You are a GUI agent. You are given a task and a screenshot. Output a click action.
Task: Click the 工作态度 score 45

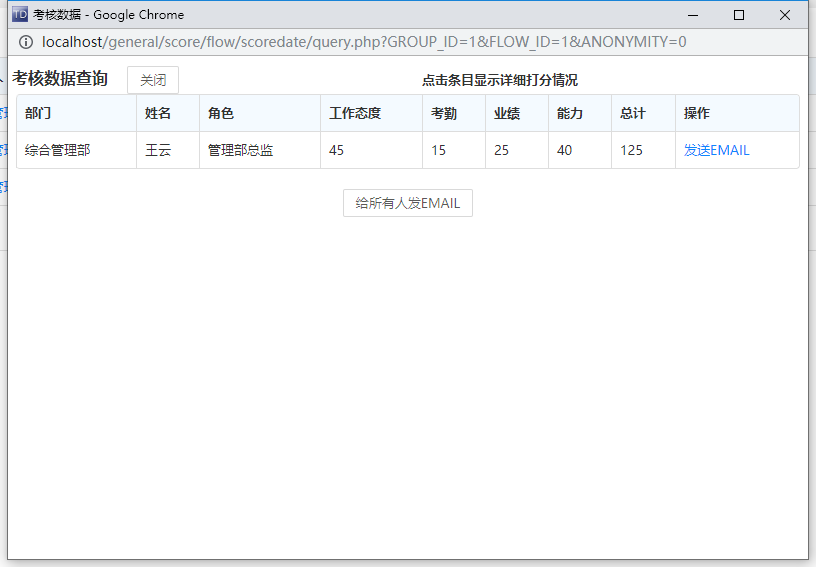336,150
